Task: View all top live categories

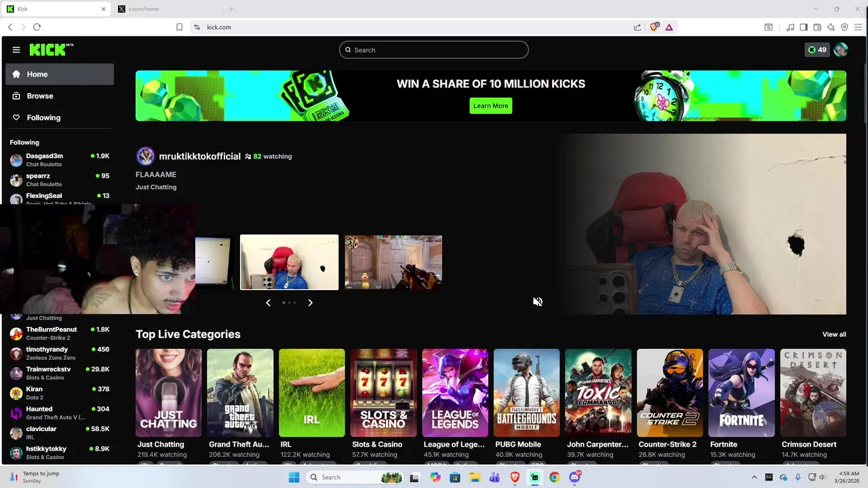Action: 834,334
